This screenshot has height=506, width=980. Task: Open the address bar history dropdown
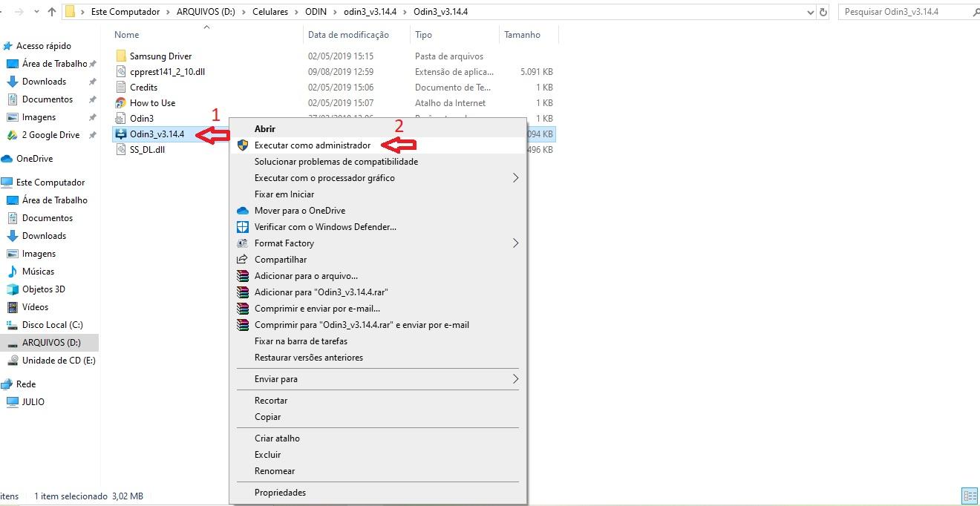811,12
